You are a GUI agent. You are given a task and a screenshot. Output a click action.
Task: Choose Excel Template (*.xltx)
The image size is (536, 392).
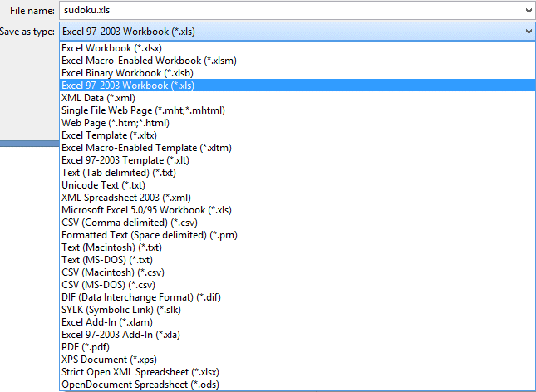click(x=298, y=135)
